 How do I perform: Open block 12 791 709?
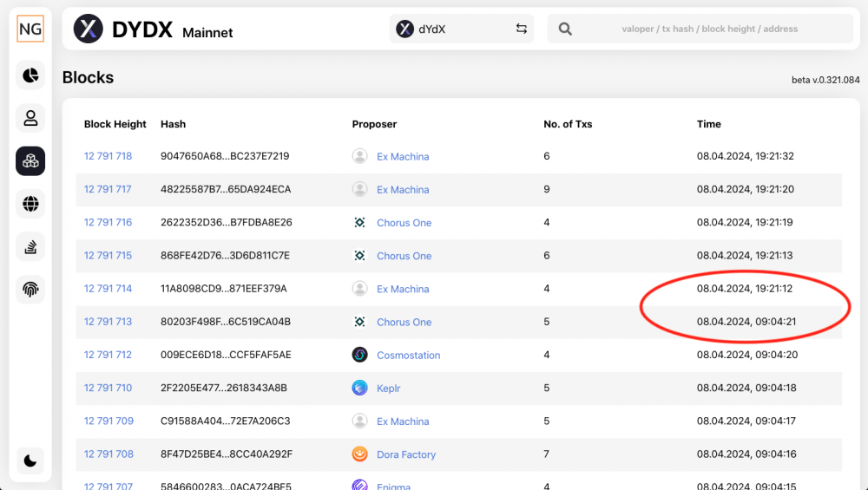pyautogui.click(x=108, y=421)
